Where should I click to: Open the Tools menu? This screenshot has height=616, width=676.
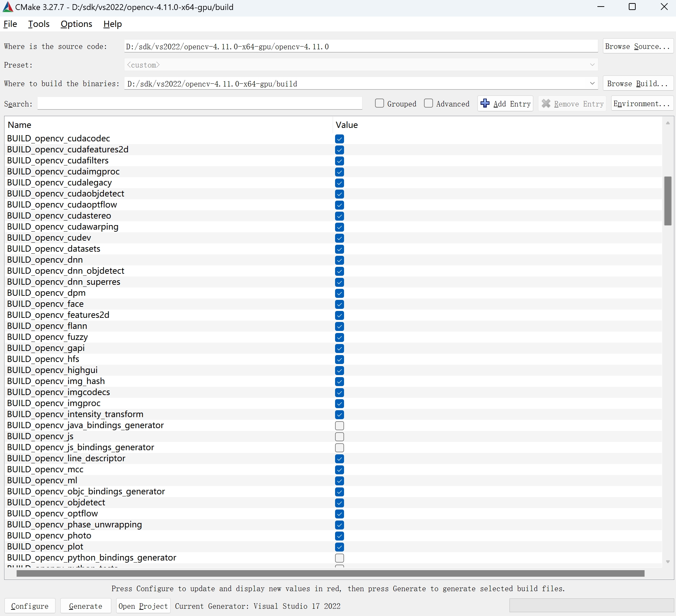39,24
